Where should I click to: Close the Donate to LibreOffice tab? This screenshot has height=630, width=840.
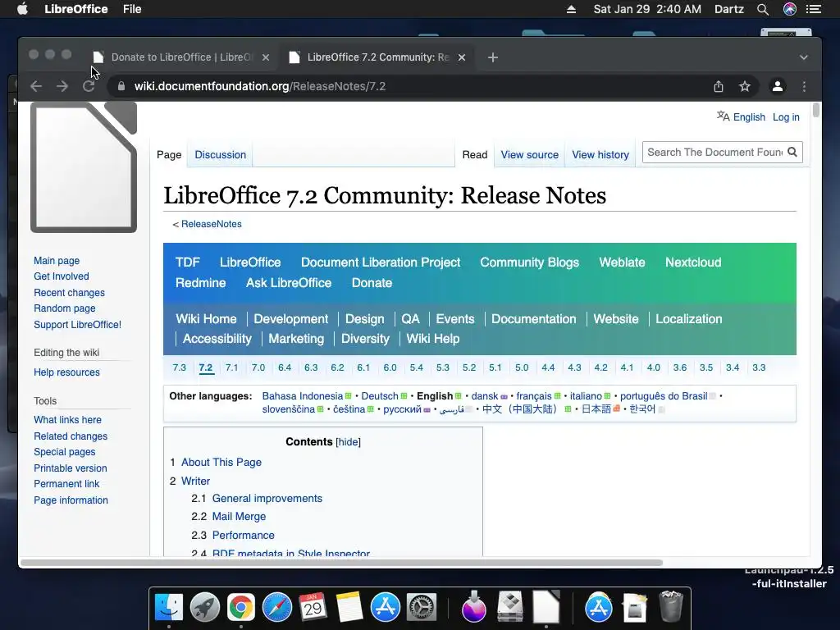266,57
